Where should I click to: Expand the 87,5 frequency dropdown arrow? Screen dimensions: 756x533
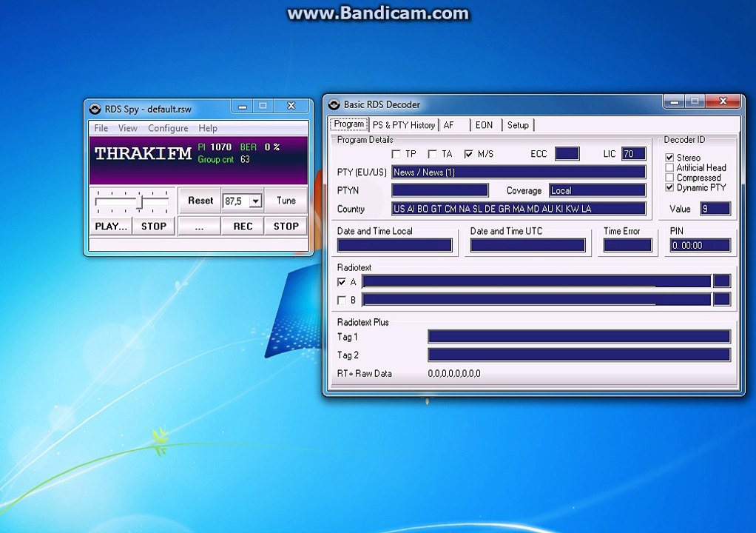(x=255, y=201)
